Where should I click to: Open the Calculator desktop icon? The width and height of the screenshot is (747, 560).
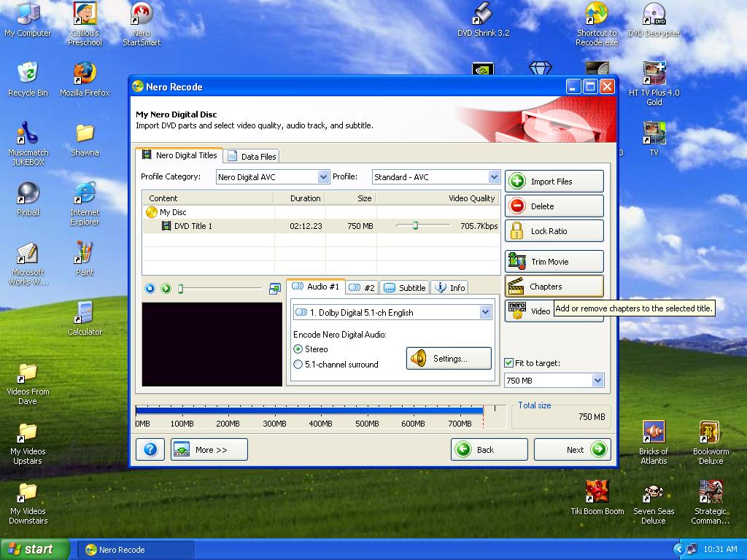tap(85, 319)
